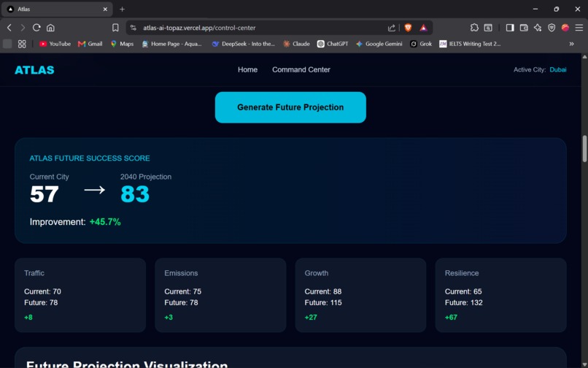Viewport: 588px width, 368px height.
Task: Click the page vertical scrollbar thumb
Action: pos(584,149)
